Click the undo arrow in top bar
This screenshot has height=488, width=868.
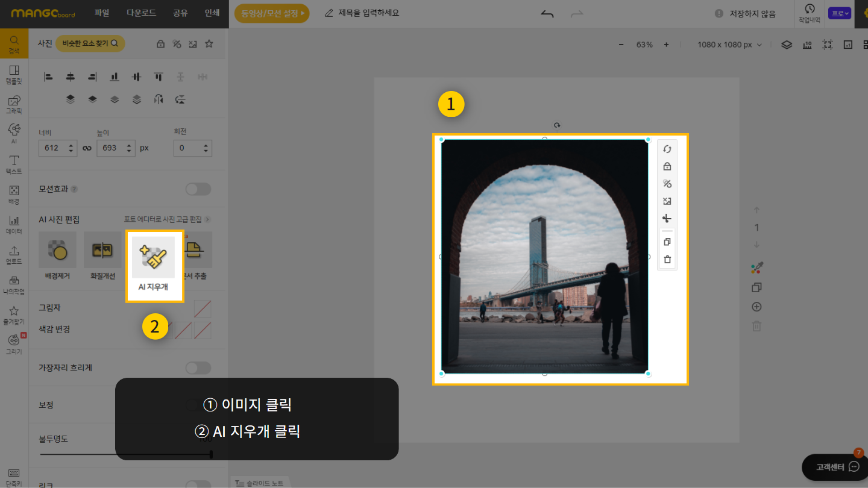pos(547,13)
